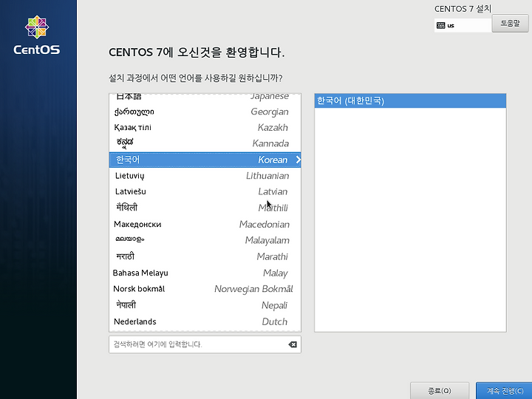Pick Bahasa Melayu Malay language
The image size is (532, 399).
pos(205,273)
